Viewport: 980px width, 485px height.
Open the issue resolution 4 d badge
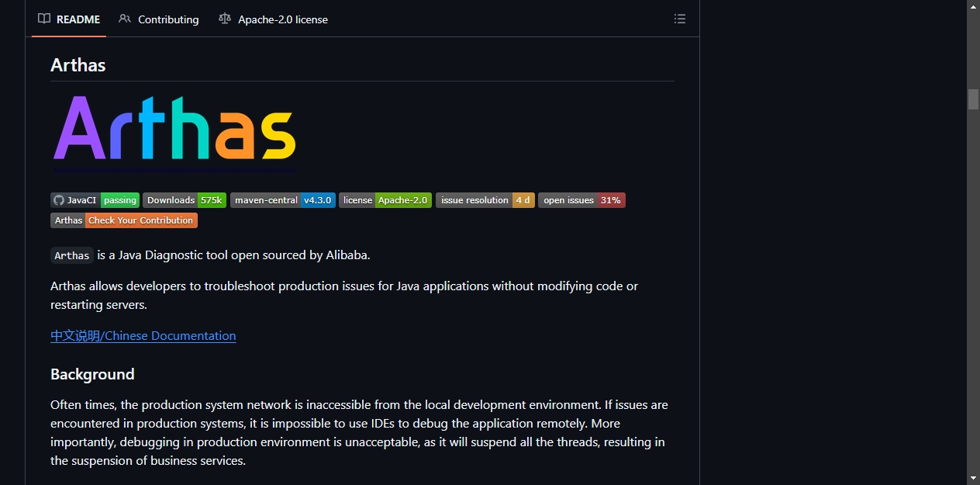point(485,200)
